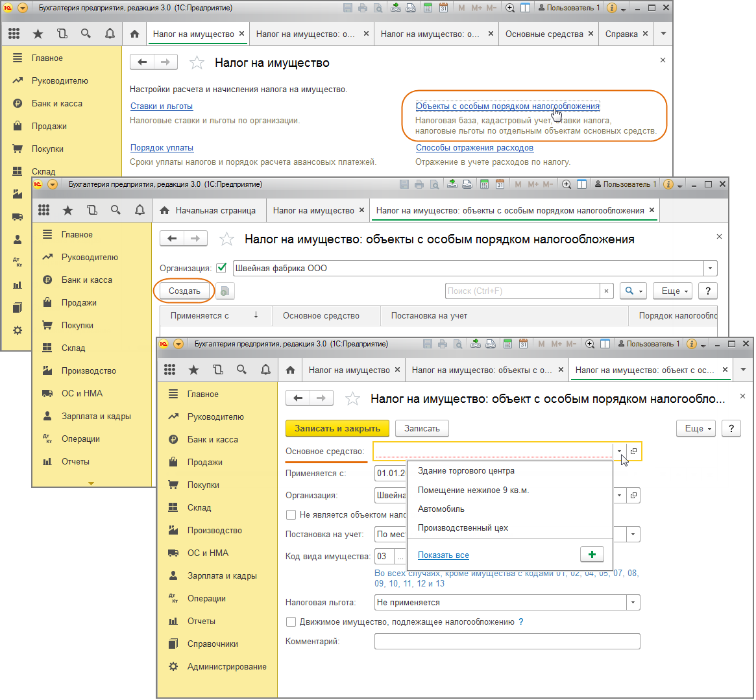Screen dimensions: 756x700
Task: Switch to Основные средства tab in back window
Action: [544, 34]
